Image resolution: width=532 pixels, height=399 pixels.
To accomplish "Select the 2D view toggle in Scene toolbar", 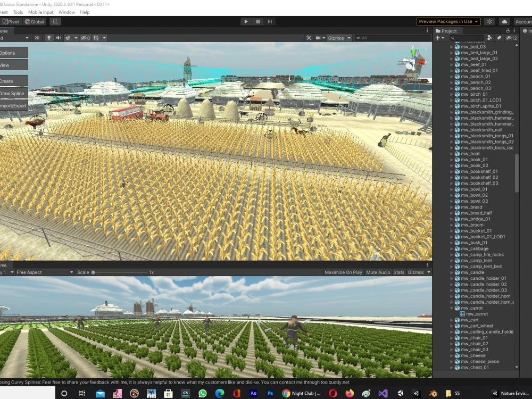I will [37, 38].
